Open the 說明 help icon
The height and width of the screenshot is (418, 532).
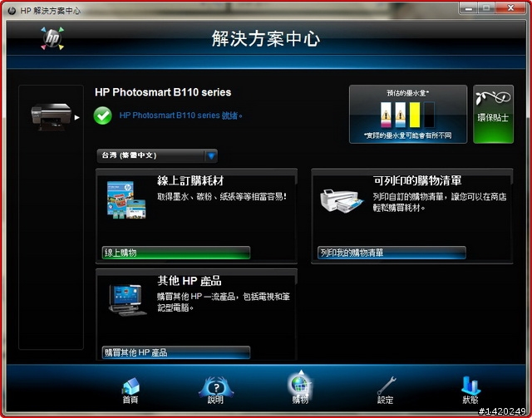(x=216, y=390)
